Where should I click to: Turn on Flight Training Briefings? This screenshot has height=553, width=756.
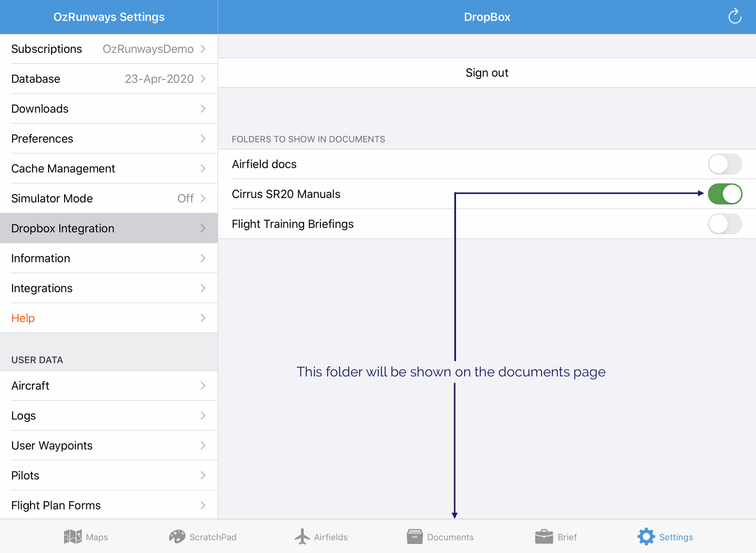725,224
